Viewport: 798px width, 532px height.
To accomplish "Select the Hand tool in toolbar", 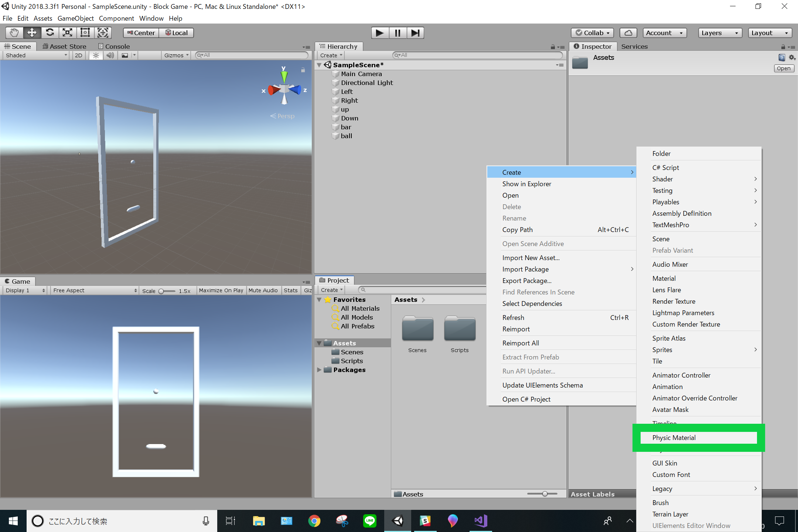I will pyautogui.click(x=14, y=33).
